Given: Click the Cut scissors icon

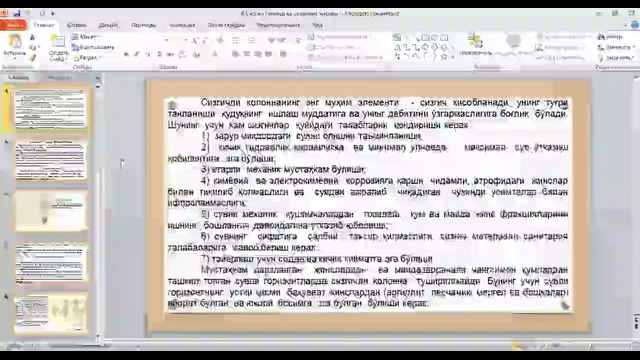Looking at the screenshot, I should [x=33, y=38].
